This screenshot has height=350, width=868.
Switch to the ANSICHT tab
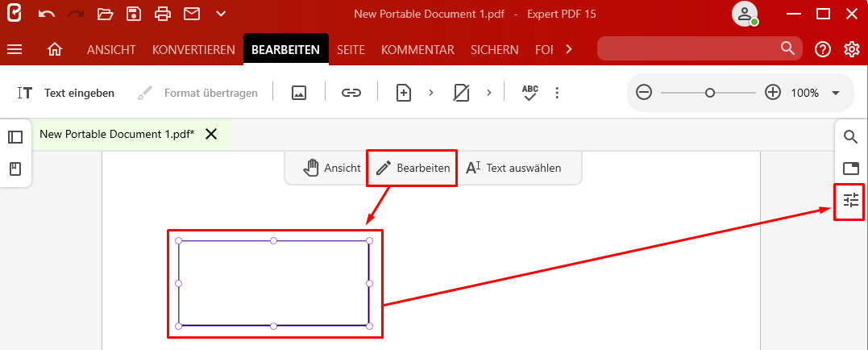pyautogui.click(x=111, y=49)
